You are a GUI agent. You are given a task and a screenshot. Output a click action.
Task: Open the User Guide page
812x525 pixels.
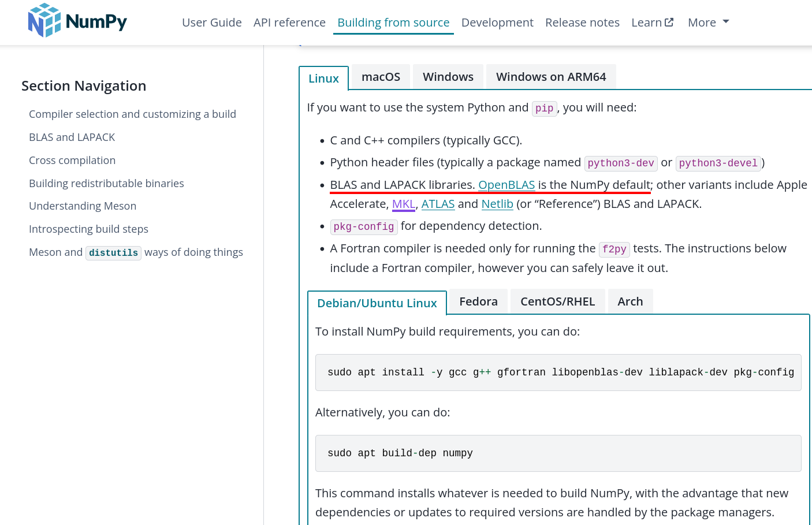click(212, 23)
